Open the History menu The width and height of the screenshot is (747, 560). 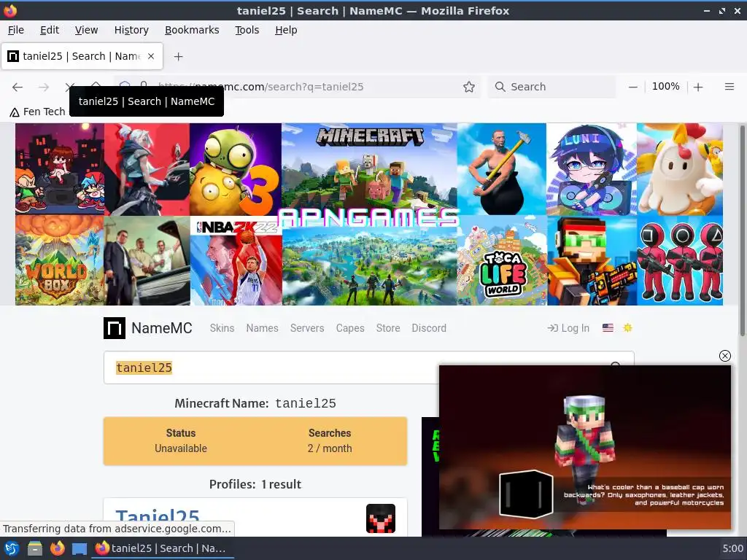pyautogui.click(x=131, y=30)
